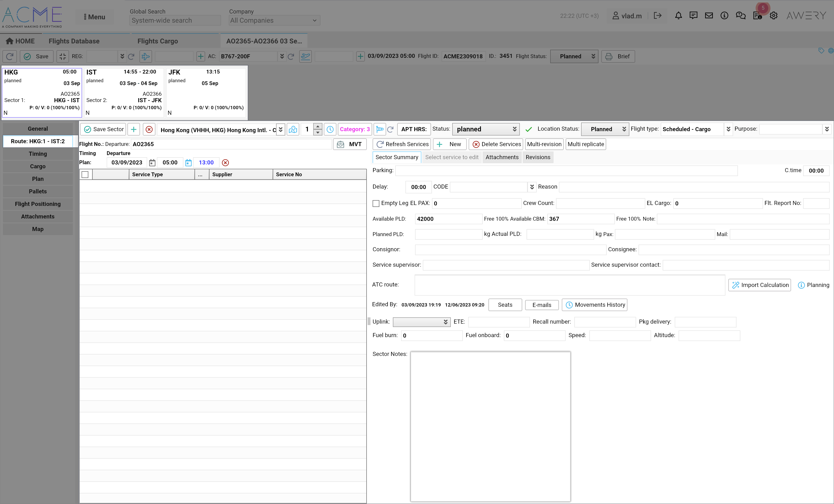Toggle the Empty Leg checkbox
This screenshot has width=834, height=504.
(376, 203)
